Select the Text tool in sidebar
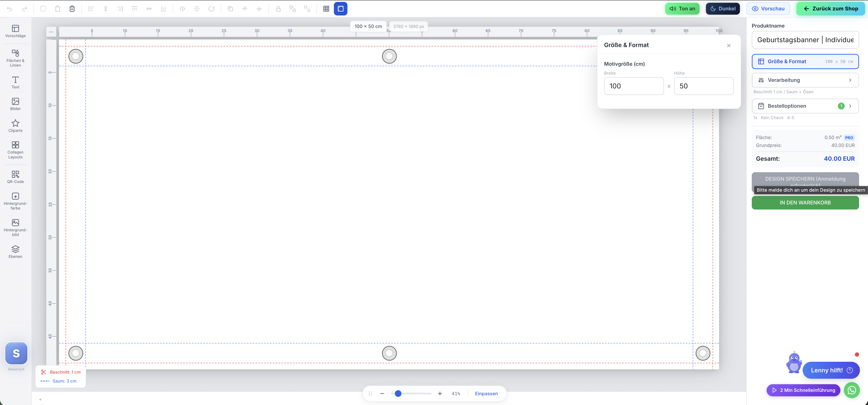868x405 pixels. click(x=15, y=82)
